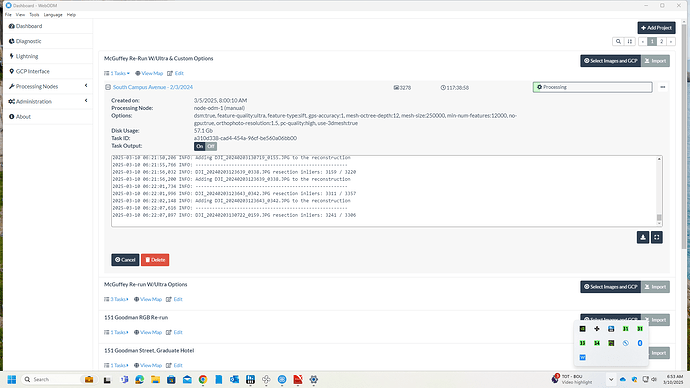Screen dimensions: 690x388
Task: View Map for 151 Goodman RGB Re-run
Action: [148, 332]
